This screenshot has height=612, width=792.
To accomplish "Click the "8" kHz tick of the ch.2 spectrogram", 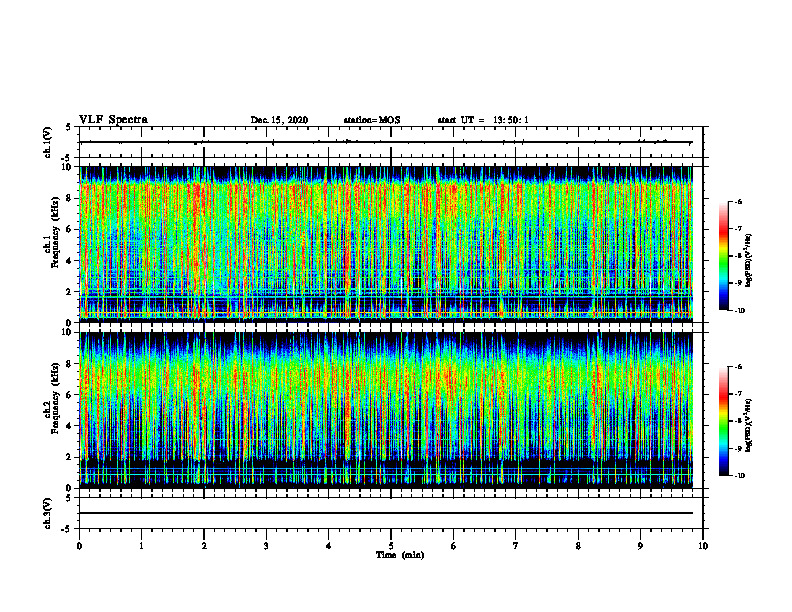I will [x=70, y=364].
